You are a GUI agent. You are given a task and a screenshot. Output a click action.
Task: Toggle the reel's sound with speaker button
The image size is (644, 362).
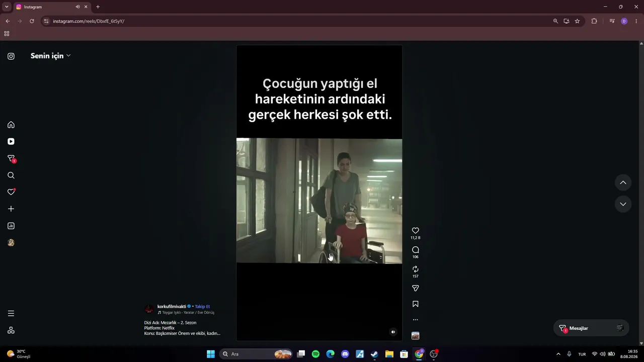point(393,332)
